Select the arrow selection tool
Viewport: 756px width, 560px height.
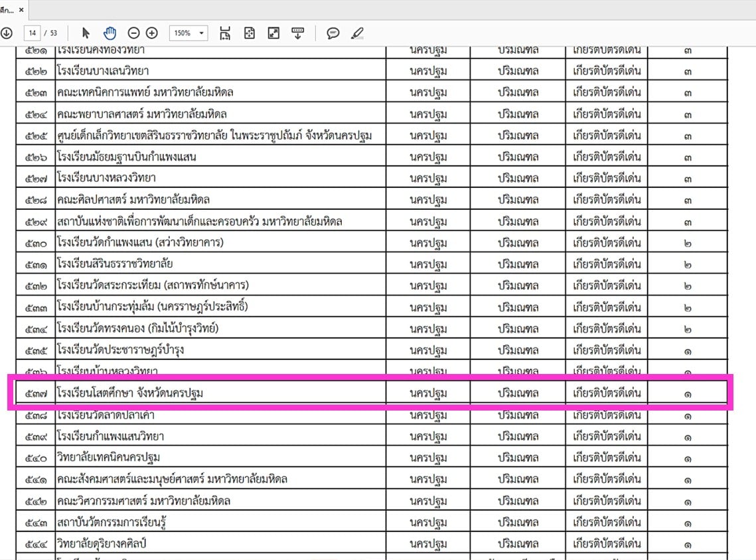(86, 33)
